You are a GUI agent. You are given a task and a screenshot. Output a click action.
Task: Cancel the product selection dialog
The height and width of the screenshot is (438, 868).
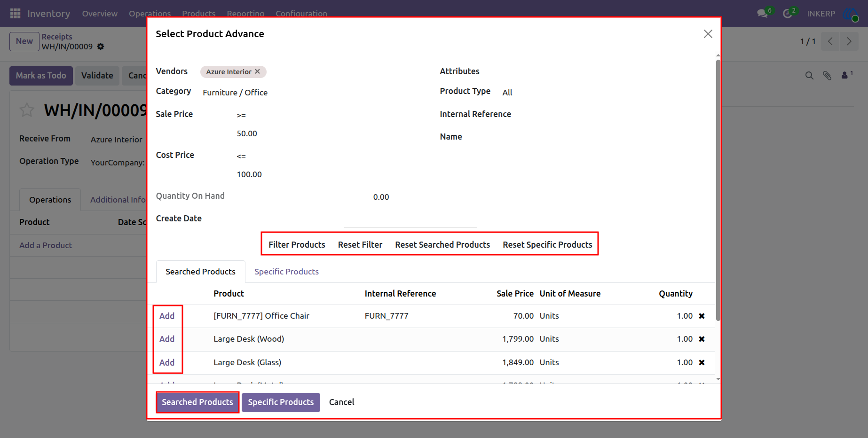point(342,402)
